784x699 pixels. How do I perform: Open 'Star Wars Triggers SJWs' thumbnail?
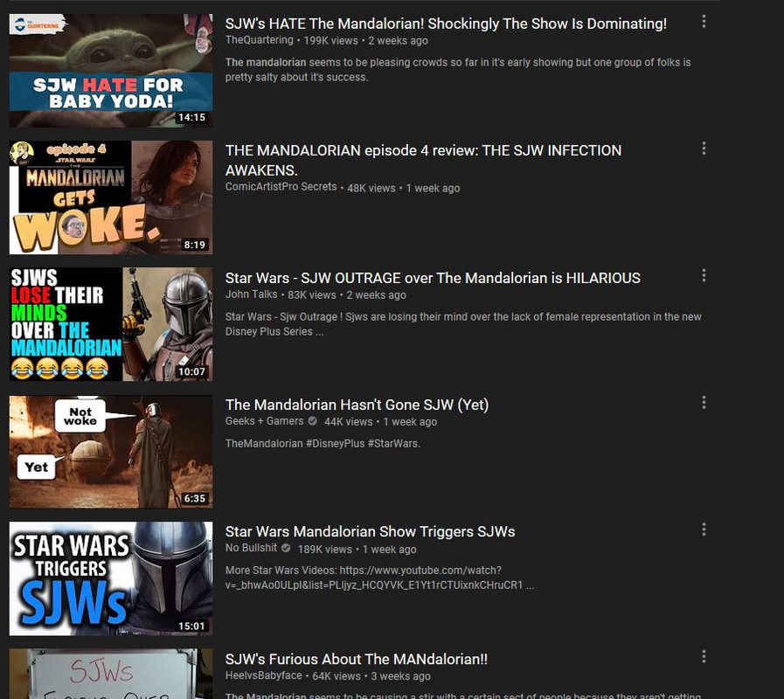111,579
